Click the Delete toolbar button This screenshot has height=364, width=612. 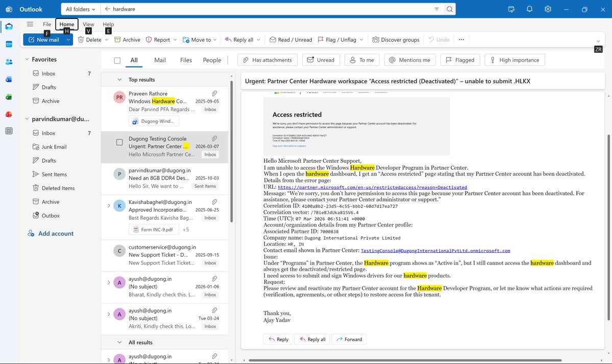click(89, 40)
